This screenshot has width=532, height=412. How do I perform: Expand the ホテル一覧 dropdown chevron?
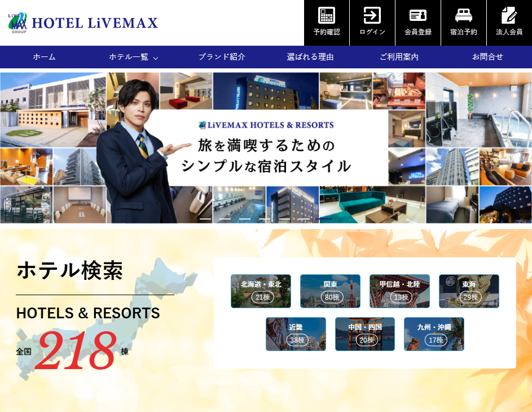click(x=156, y=58)
